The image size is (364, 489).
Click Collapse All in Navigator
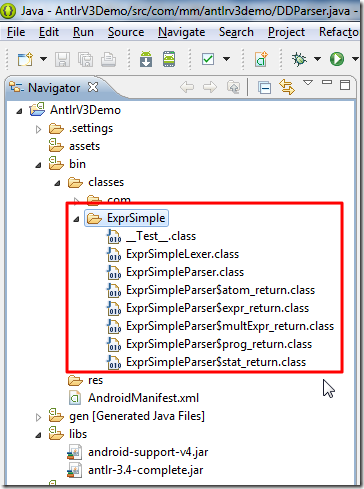[x=264, y=88]
